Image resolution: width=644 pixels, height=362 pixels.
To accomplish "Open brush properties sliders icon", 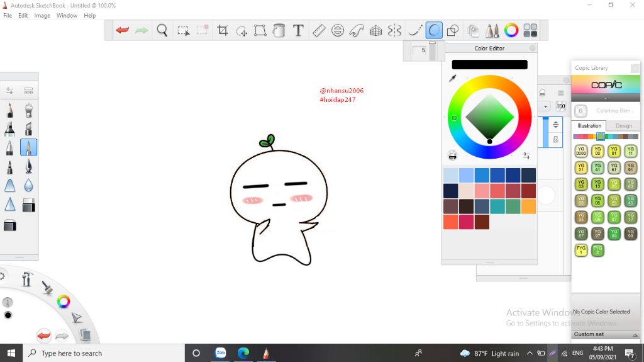I will [x=9, y=91].
